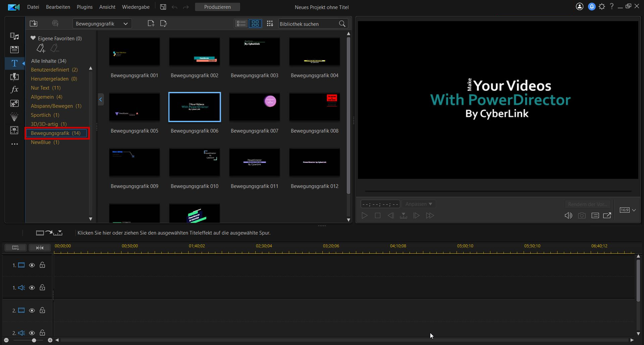Create a new title template icon

pyautogui.click(x=151, y=23)
